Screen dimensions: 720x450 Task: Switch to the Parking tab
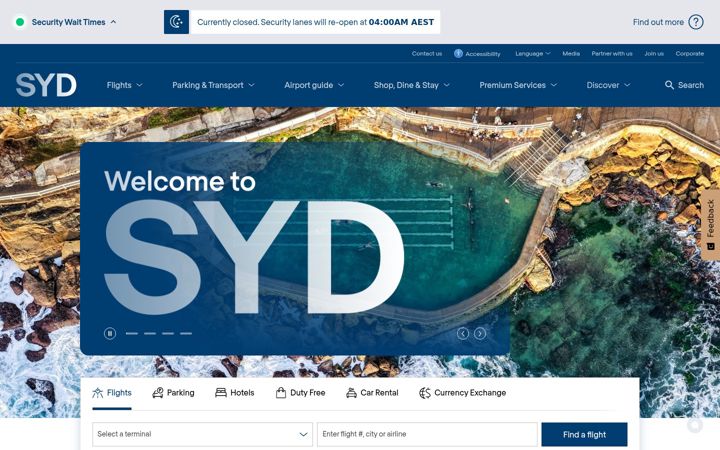click(x=173, y=393)
